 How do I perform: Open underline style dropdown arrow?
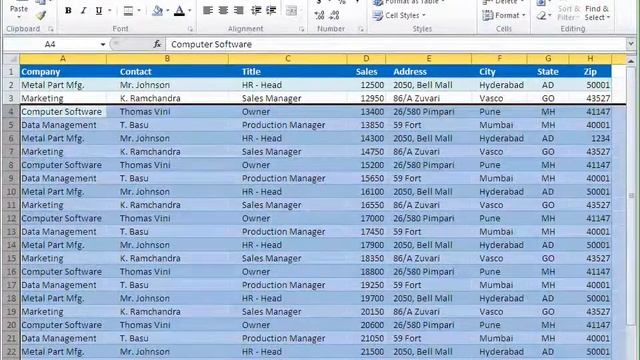109,11
